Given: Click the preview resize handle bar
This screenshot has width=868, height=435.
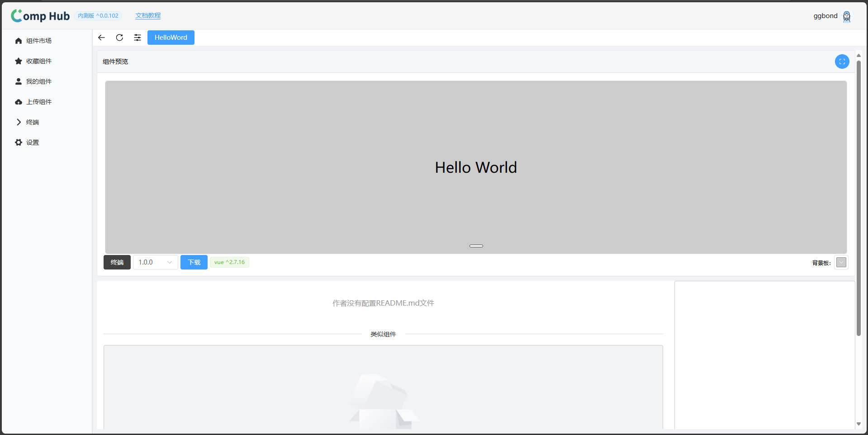Looking at the screenshot, I should coord(476,246).
